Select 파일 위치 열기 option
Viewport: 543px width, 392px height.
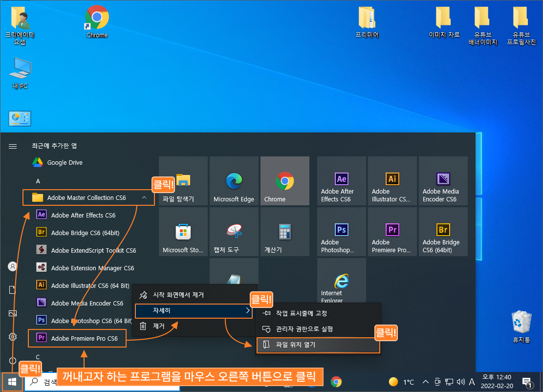click(x=318, y=345)
